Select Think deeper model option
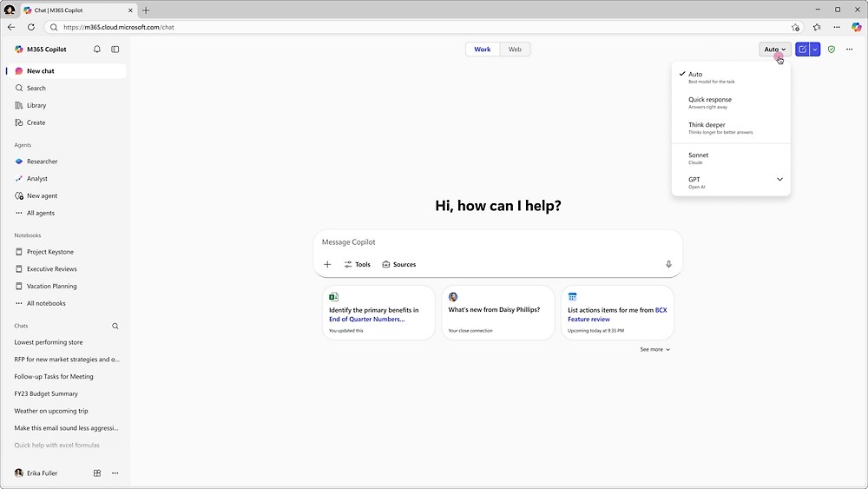Image resolution: width=868 pixels, height=489 pixels. click(731, 128)
